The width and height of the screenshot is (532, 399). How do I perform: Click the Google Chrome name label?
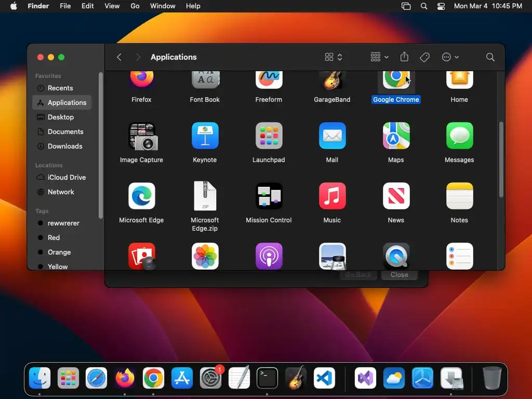click(396, 99)
